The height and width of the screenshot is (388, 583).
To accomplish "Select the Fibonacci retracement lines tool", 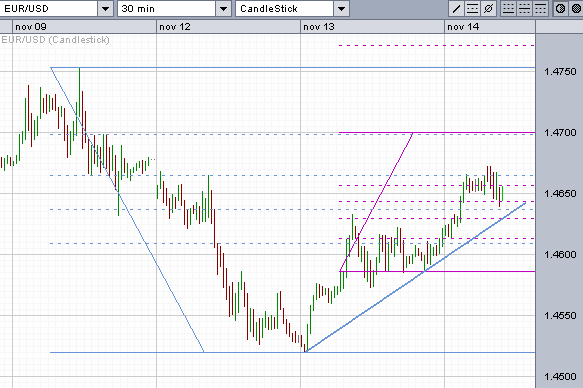I will point(472,9).
